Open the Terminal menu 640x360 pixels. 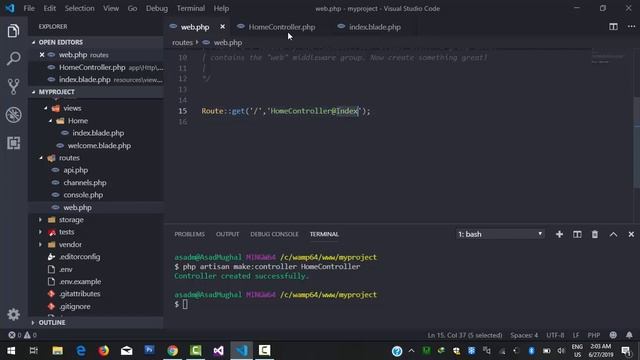[191, 8]
